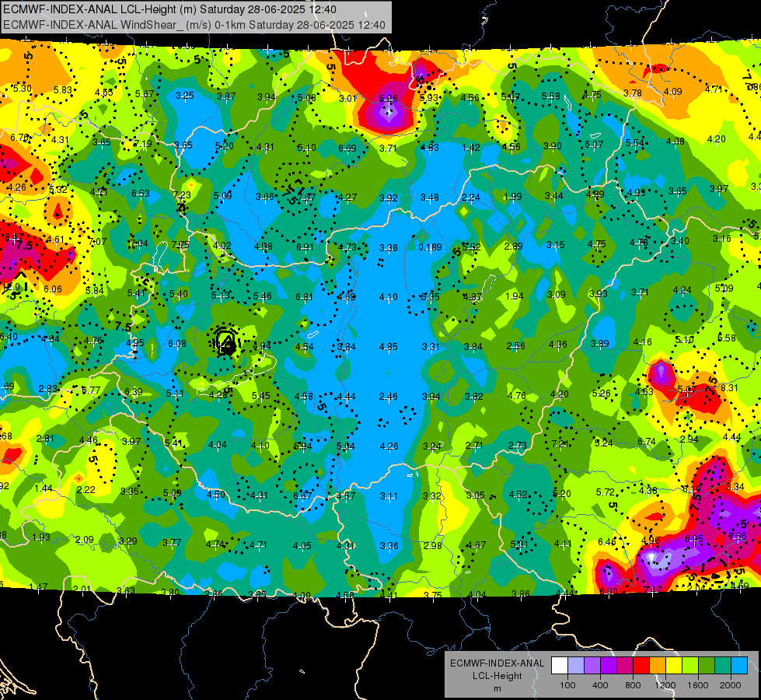Screen dimensions: 761x700
Task: Click the wind shear value 7.07
Action: pos(97,241)
